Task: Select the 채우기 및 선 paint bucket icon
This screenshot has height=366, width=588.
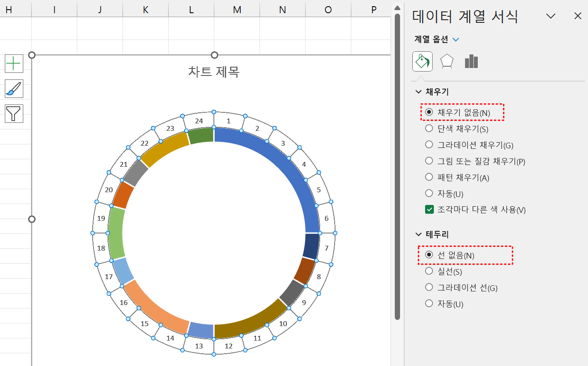Action: [422, 61]
